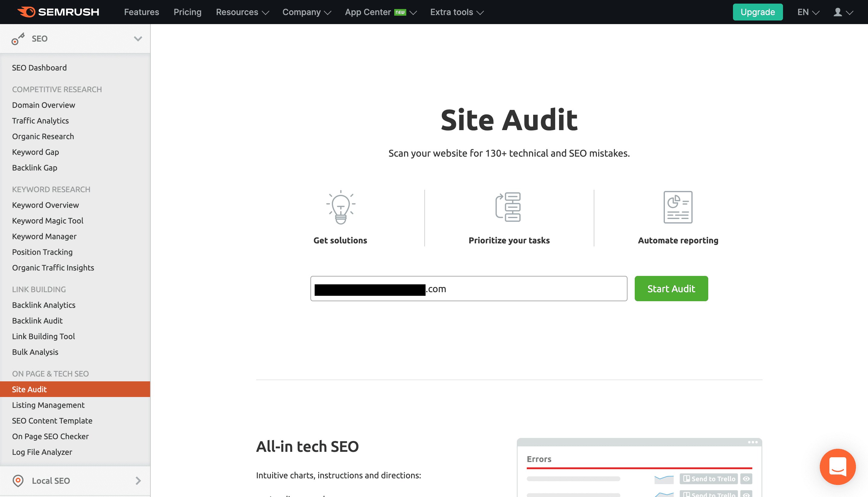Toggle the eye icon in Errors preview
868x497 pixels.
[x=746, y=479]
